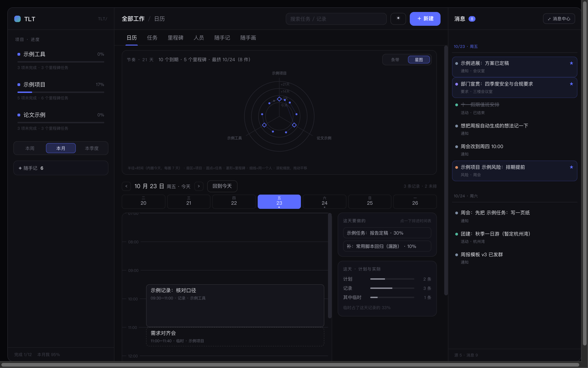Click the 示例项目 17% progress bar
Viewport: 588px width, 368px height.
click(x=61, y=92)
